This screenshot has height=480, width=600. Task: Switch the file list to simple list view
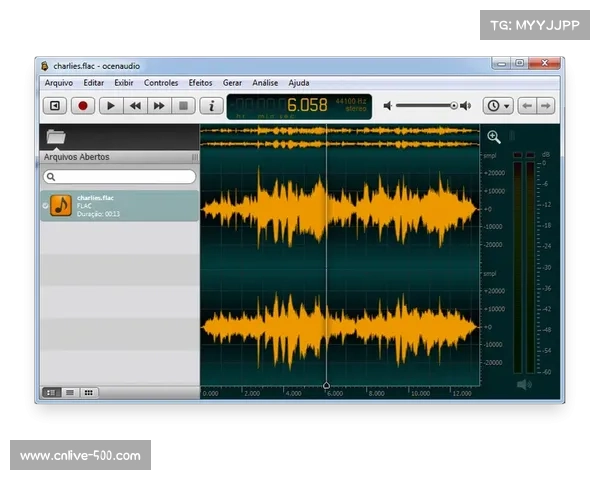70,393
